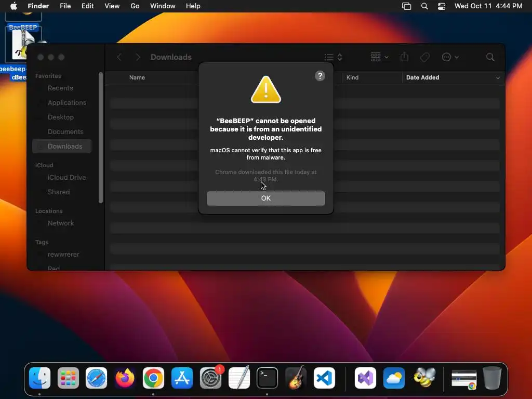The image size is (532, 399).
Task: Open the More actions dropdown in Finder
Action: (x=450, y=57)
